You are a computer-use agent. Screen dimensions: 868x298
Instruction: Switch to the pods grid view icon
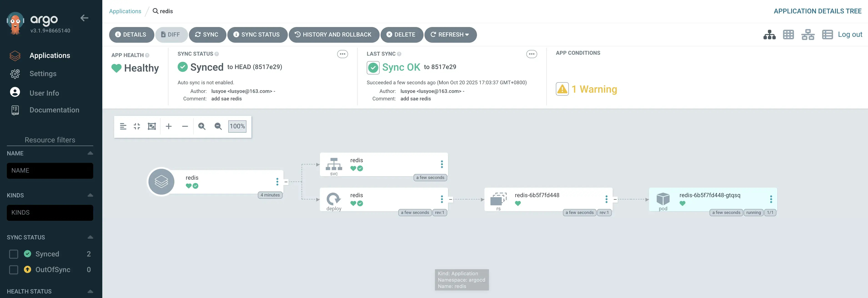tap(788, 35)
